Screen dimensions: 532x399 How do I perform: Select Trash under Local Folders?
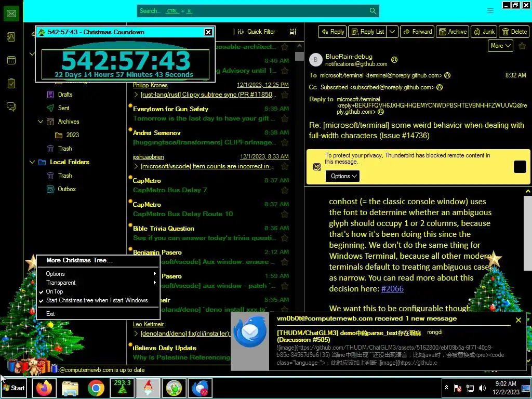click(x=65, y=176)
